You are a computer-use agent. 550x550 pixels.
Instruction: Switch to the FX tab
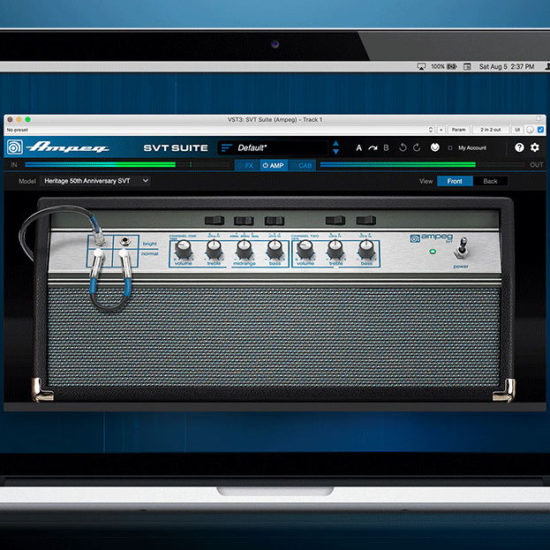tap(247, 165)
